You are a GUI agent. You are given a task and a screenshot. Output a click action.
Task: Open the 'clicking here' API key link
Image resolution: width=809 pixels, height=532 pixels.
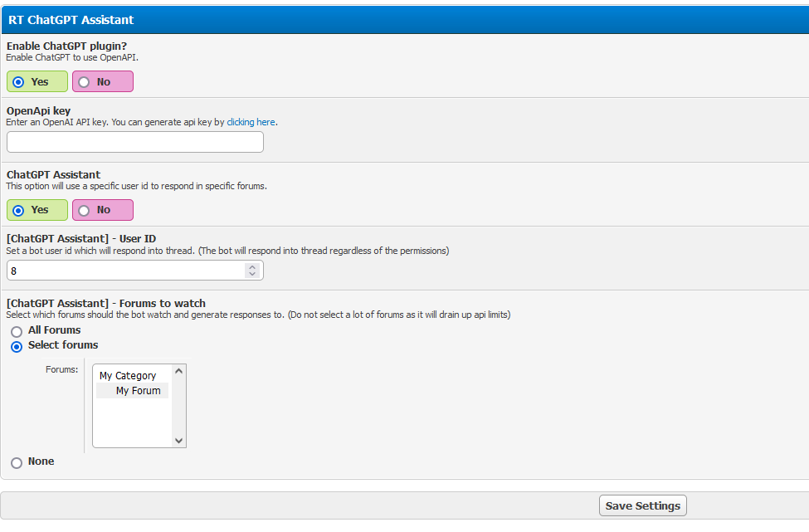pos(251,122)
